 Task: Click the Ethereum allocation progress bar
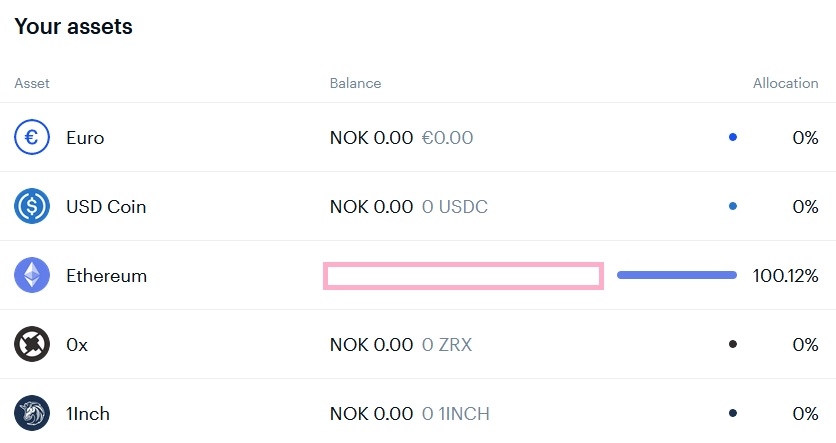click(x=676, y=275)
